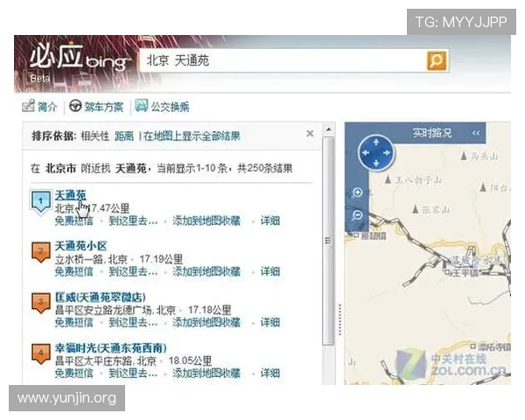This screenshot has height=420, width=525.
Task: Click the 17.19公里 distance text
Action: point(161,259)
